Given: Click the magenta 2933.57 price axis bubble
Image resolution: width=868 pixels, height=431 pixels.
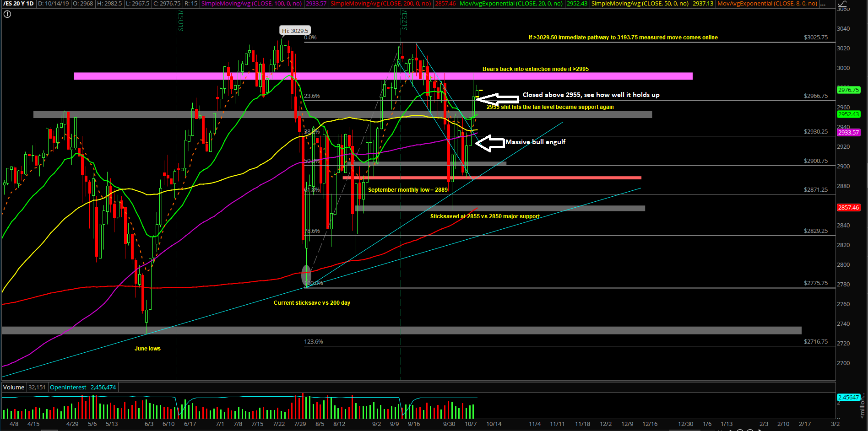Looking at the screenshot, I should (848, 133).
